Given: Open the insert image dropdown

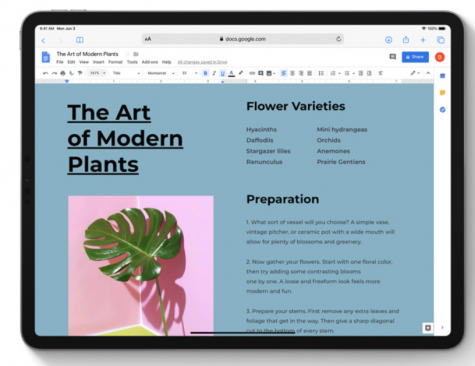Looking at the screenshot, I should pos(271,73).
